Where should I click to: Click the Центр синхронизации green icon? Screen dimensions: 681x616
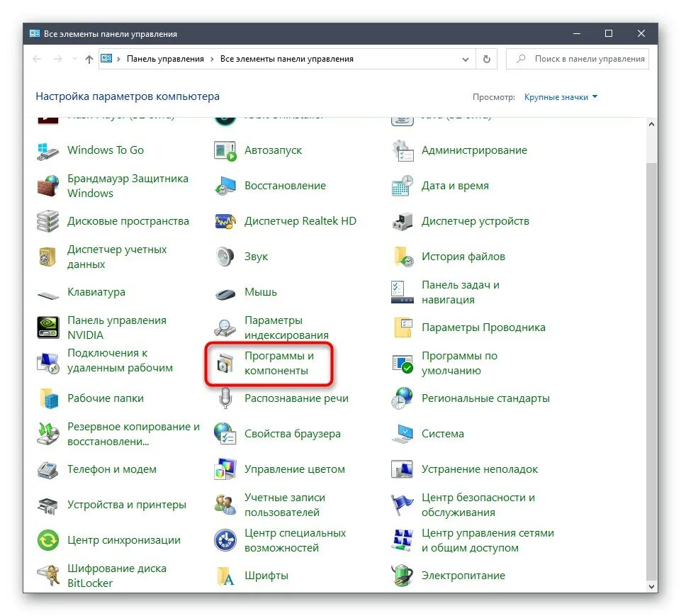pyautogui.click(x=47, y=540)
